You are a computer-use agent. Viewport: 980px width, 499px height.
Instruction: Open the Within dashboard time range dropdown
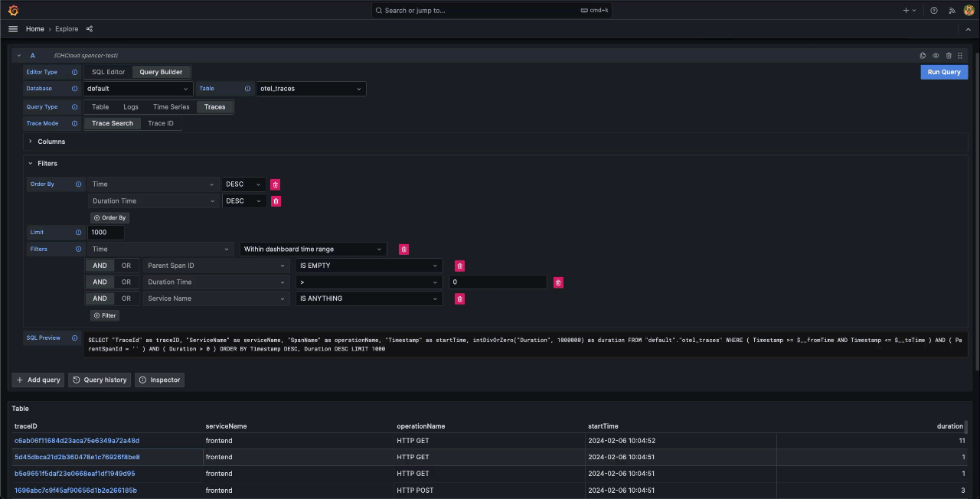coord(312,249)
